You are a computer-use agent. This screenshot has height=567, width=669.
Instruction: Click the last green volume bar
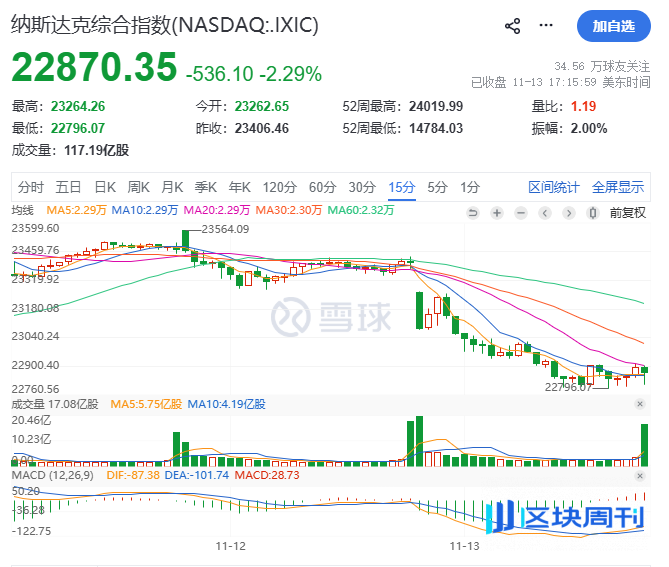[x=644, y=445]
